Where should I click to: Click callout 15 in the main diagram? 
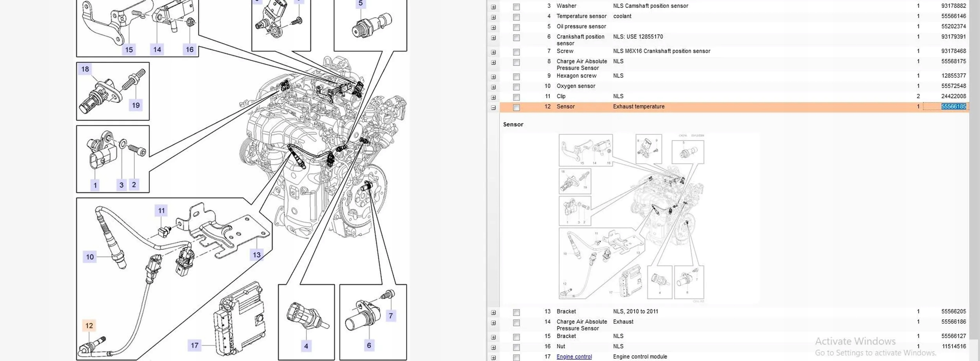tap(129, 50)
